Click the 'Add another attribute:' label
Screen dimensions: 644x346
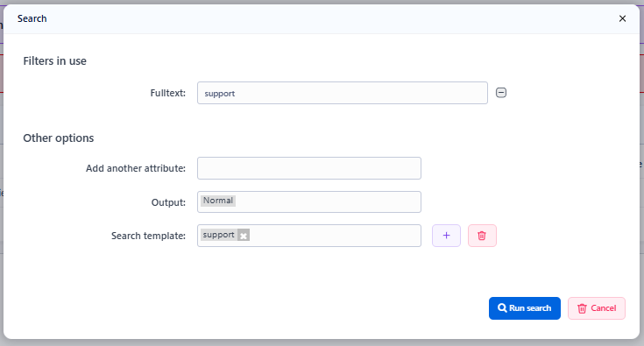[136, 168]
